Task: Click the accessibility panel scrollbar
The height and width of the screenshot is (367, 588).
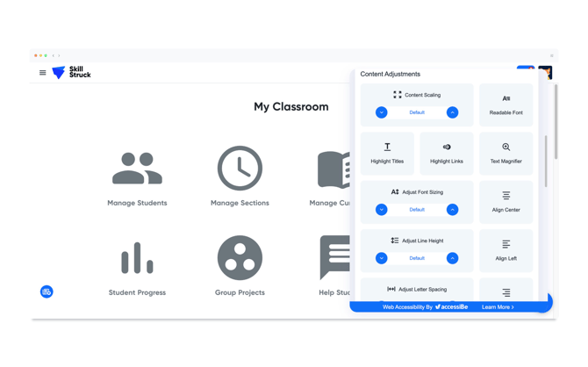Action: (546, 162)
